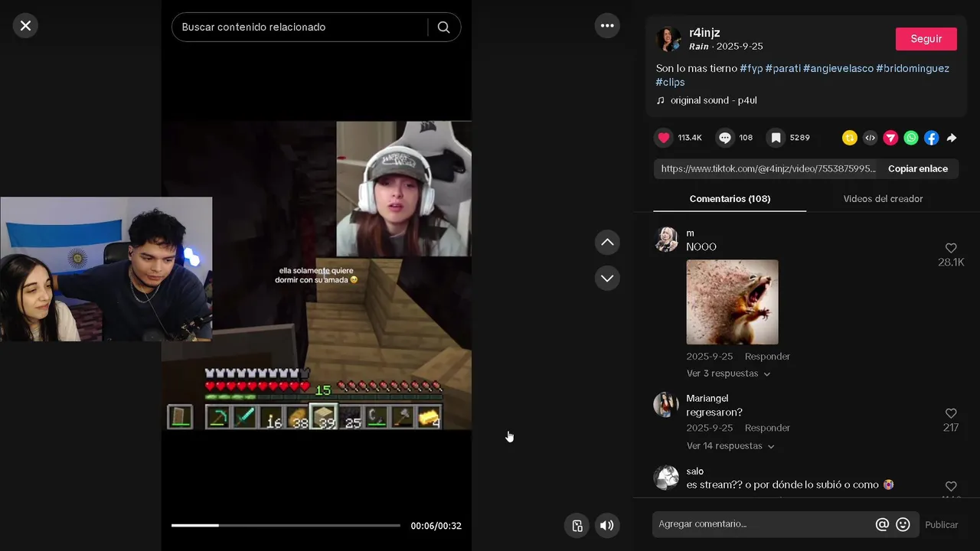Screen dimensions: 980x551
Task: Open r4injz profile avatar
Action: coord(668,40)
